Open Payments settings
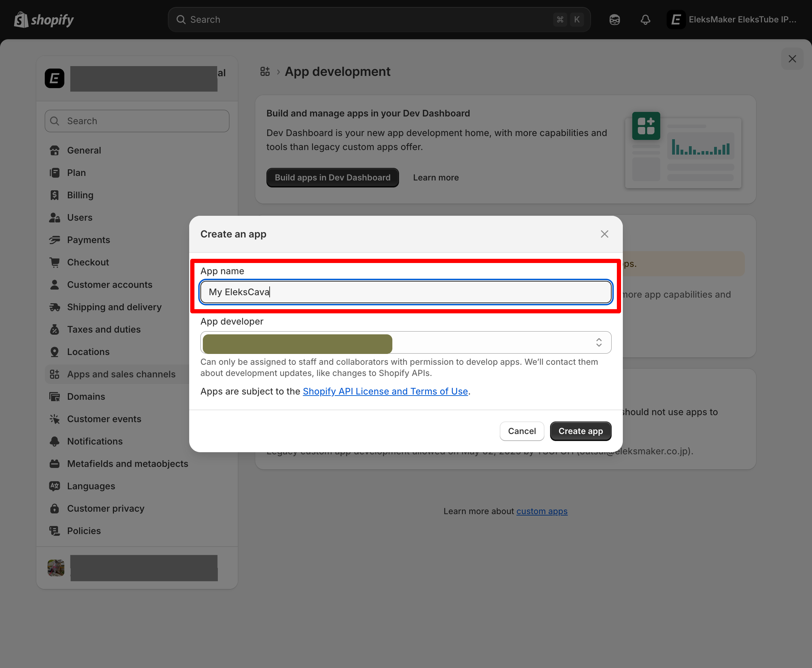The image size is (812, 668). (x=89, y=240)
